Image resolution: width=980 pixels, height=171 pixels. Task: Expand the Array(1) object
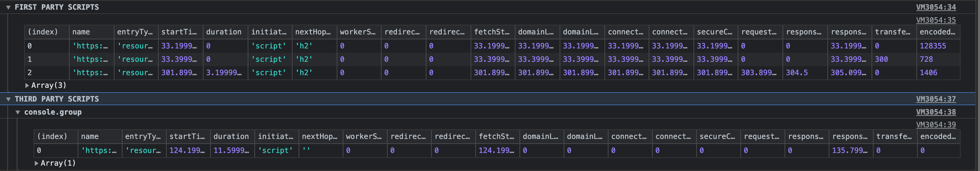(x=36, y=163)
